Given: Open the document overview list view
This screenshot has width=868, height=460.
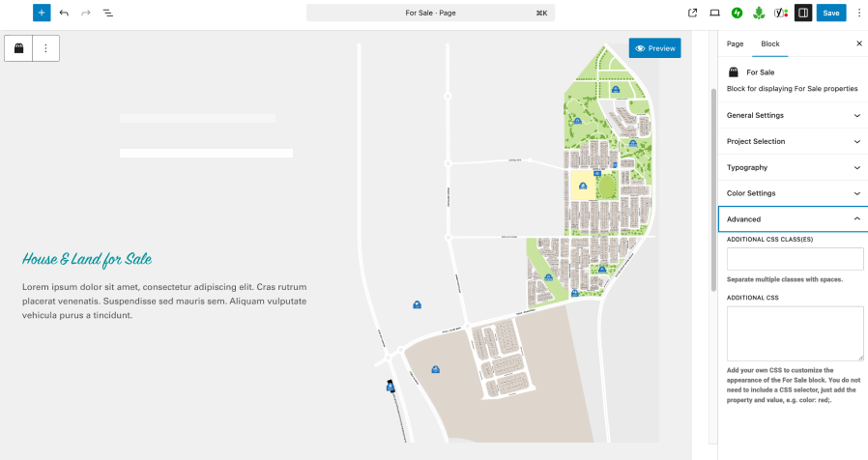Looking at the screenshot, I should (108, 13).
